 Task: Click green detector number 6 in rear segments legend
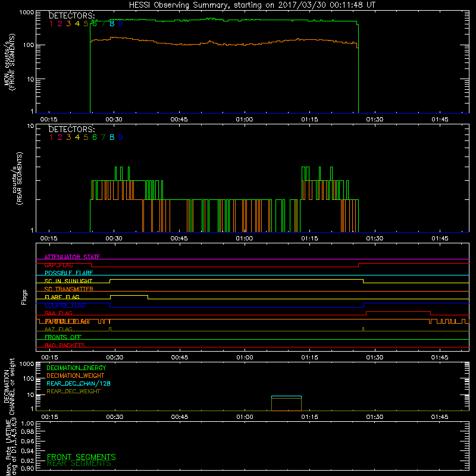click(x=95, y=137)
